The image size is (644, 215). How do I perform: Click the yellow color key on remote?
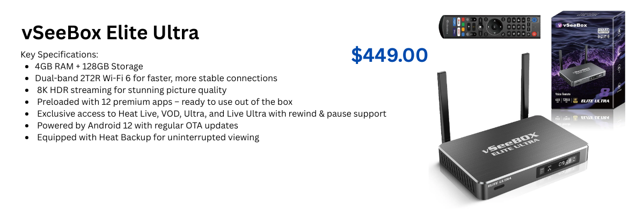463,29
